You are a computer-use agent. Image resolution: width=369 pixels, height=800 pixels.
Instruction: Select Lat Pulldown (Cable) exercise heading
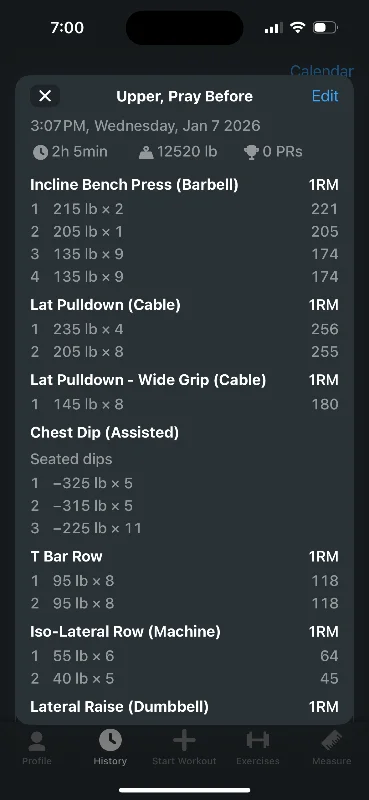pyautogui.click(x=105, y=305)
